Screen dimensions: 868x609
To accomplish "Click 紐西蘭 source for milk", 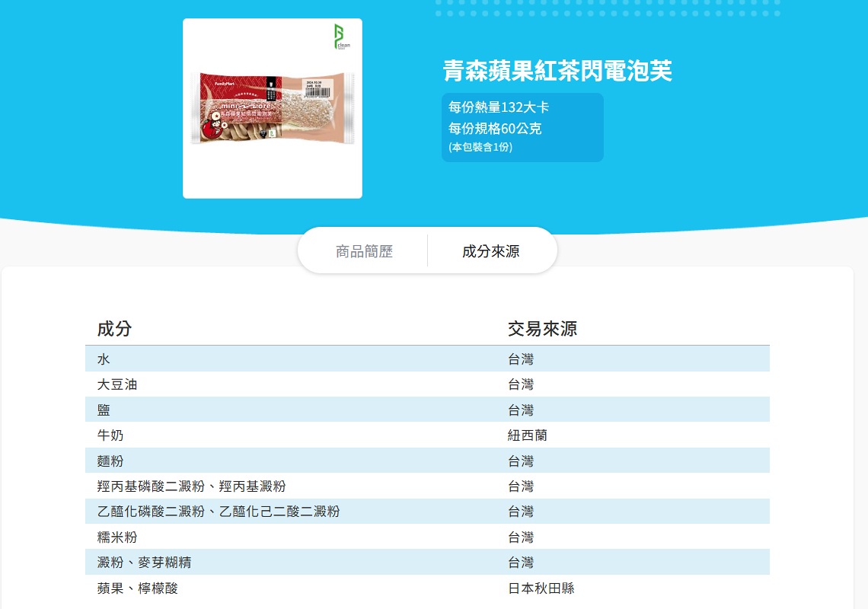I will pyautogui.click(x=528, y=435).
